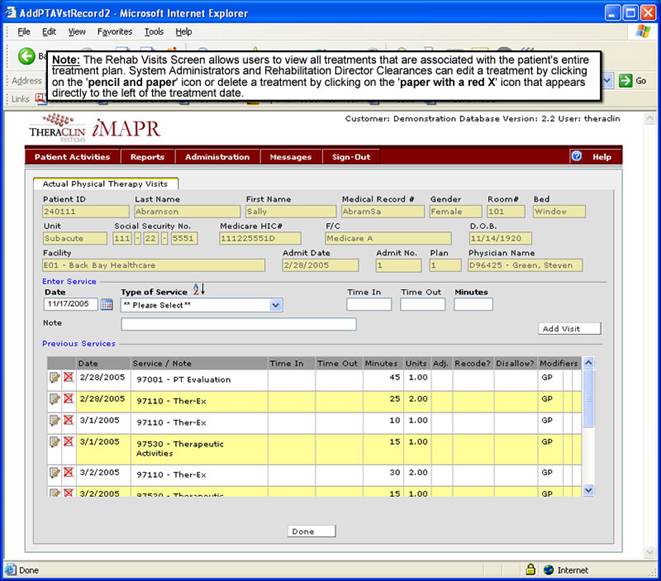Click edit pencil icon for 97001 PT Evaluation
The height and width of the screenshot is (581, 661).
(54, 378)
